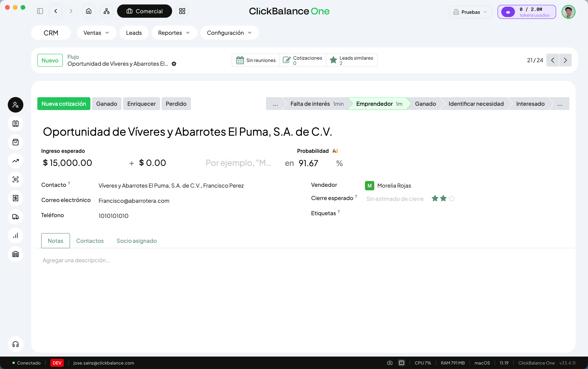The width and height of the screenshot is (588, 369).
Task: Open the headset support icon
Action: point(16,344)
